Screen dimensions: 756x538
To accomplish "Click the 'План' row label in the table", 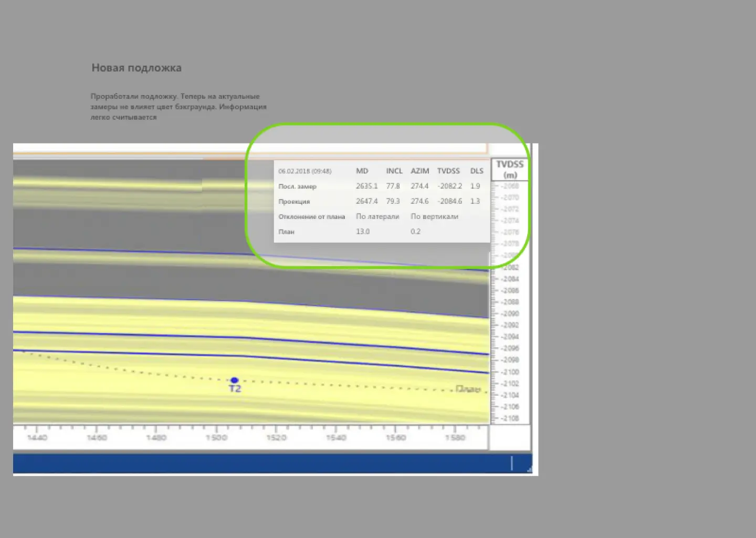I will point(286,232).
